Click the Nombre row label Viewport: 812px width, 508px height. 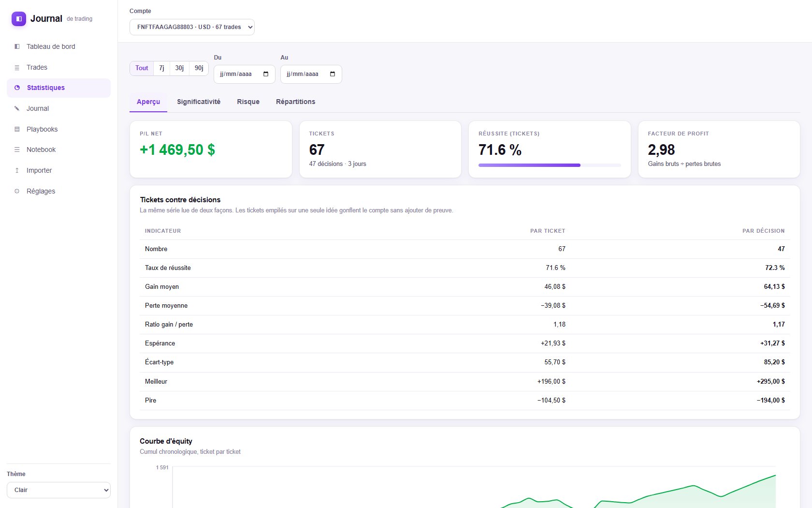click(156, 249)
